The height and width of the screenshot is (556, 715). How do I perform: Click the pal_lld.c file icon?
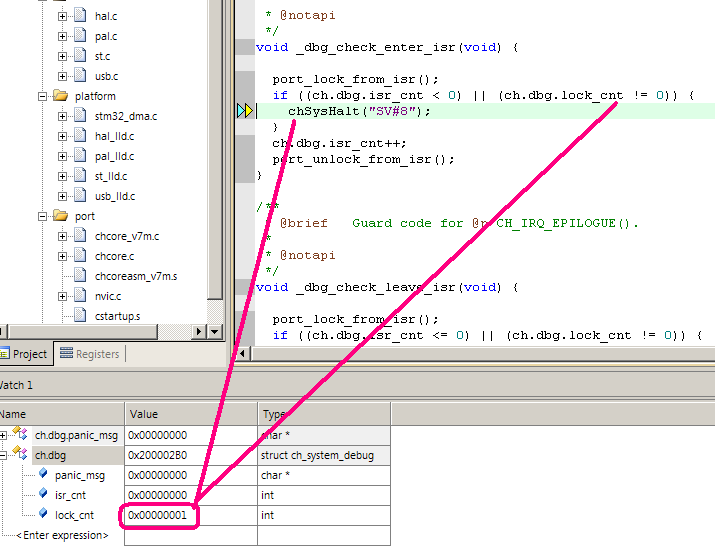point(80,156)
